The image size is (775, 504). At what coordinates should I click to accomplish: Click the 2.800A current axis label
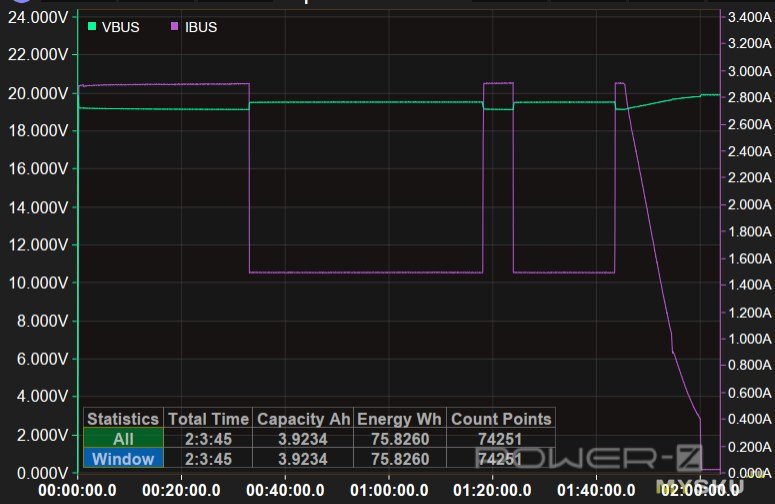coord(750,97)
